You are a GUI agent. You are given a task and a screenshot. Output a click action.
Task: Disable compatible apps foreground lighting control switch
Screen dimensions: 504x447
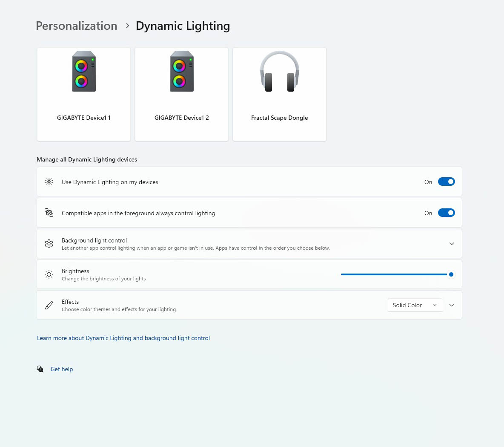(x=447, y=213)
